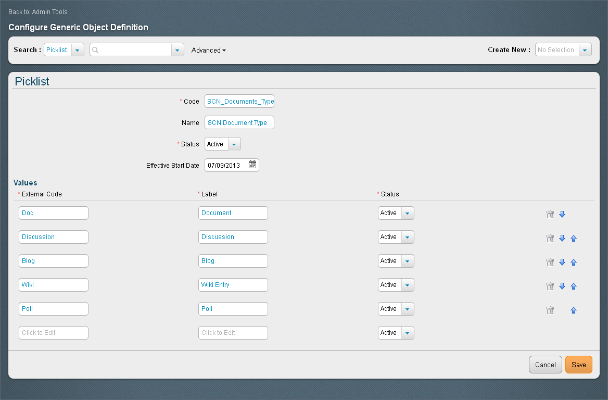Edit the Wiki external code field
The image size is (608, 400).
[x=54, y=285]
